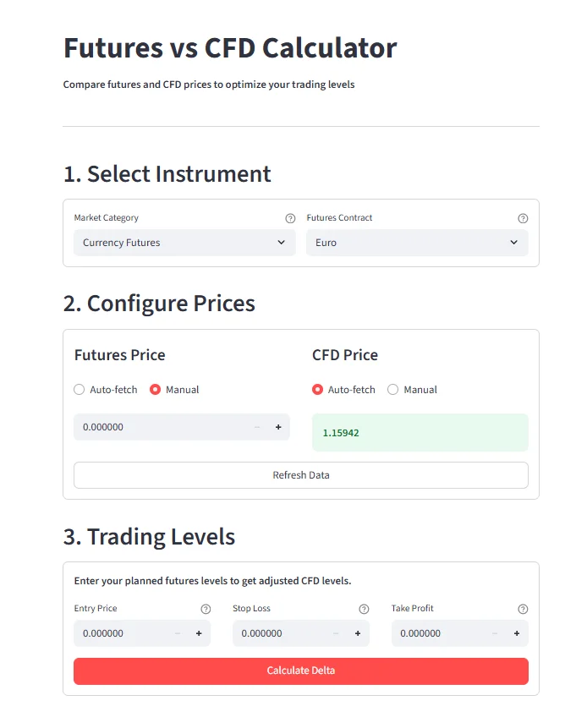Open the Market Category dropdown
This screenshot has height=728, width=587.
184,243
